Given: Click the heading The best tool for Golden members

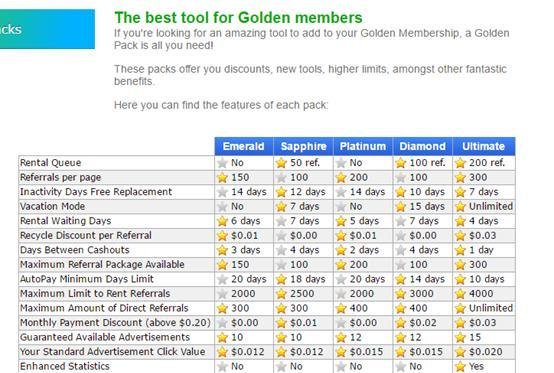Looking at the screenshot, I should (238, 18).
